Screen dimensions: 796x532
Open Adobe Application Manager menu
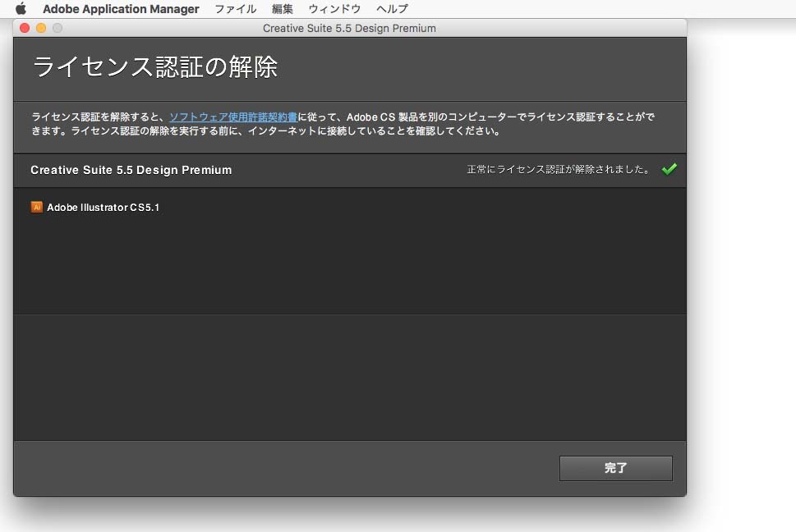pyautogui.click(x=121, y=9)
